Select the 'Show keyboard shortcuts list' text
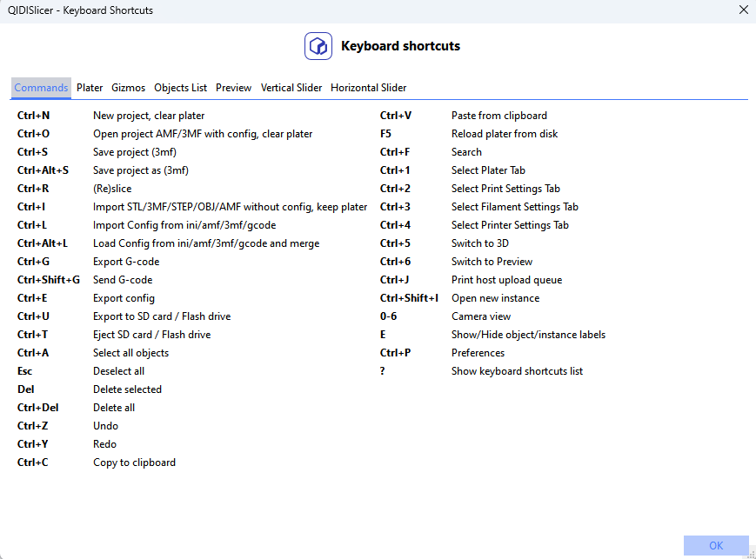The width and height of the screenshot is (756, 559). click(517, 371)
